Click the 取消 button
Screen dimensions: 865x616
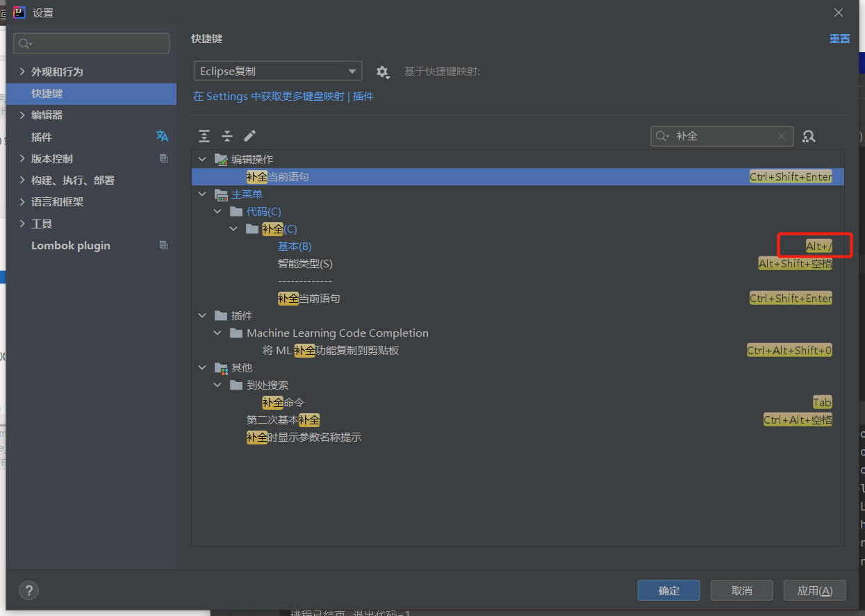742,590
